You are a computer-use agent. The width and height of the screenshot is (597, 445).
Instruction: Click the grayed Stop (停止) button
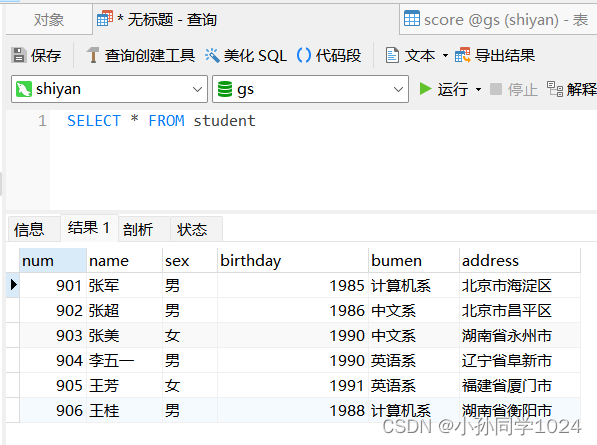pyautogui.click(x=514, y=89)
